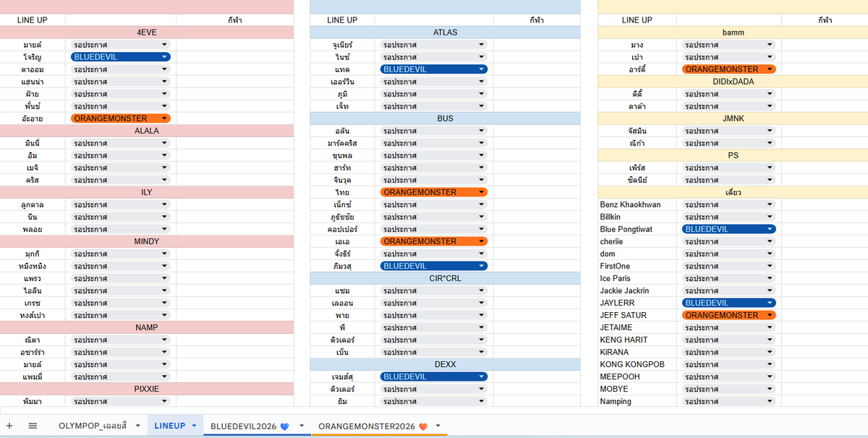868x438 pixels.
Task: Open the BLUEDEVIL dropdown in the DEXX group
Action: [434, 376]
